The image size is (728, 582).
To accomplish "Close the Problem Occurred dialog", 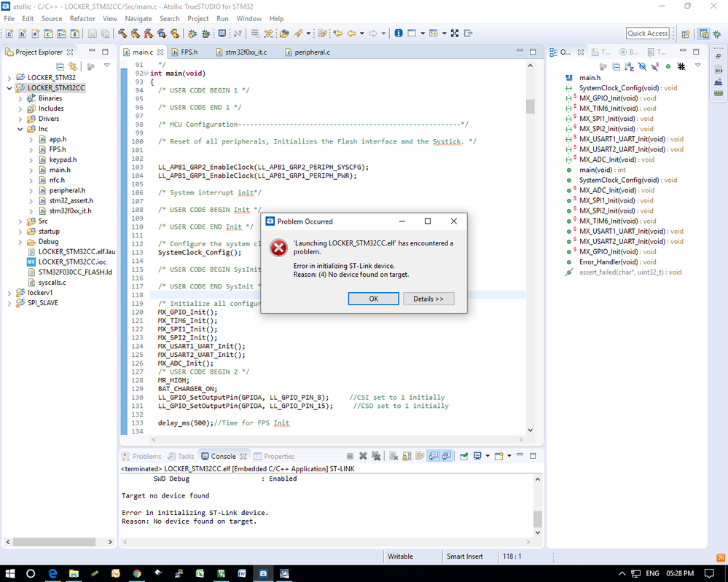I will tap(453, 221).
